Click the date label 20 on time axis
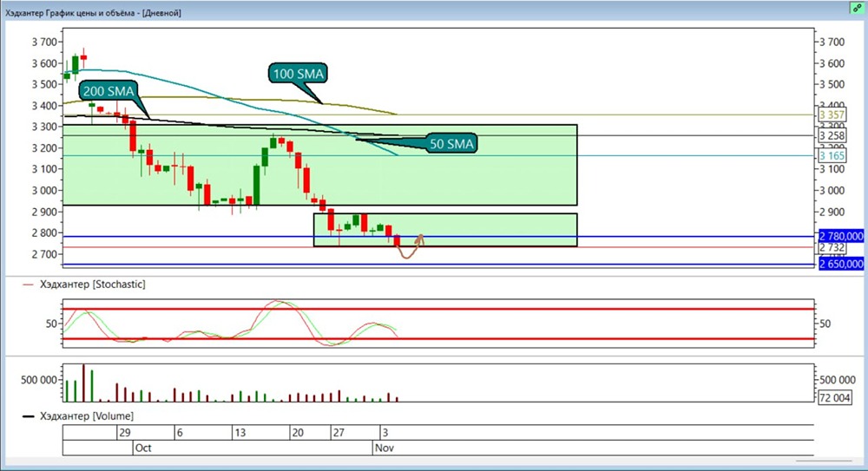 (298, 433)
